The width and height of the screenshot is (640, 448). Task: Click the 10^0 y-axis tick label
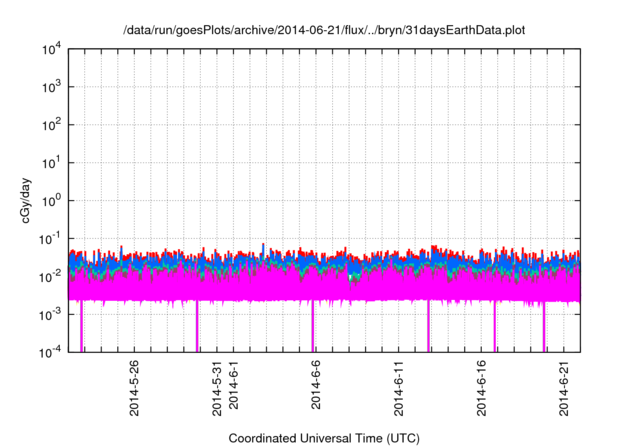pyautogui.click(x=52, y=201)
